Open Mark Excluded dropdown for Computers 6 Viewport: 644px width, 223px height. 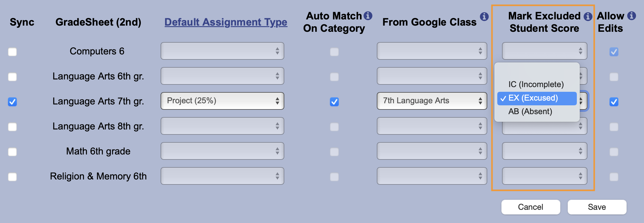pyautogui.click(x=544, y=51)
